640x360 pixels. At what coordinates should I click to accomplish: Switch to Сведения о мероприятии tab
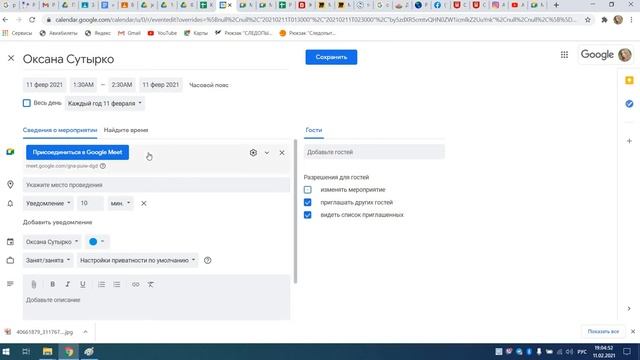[60, 130]
